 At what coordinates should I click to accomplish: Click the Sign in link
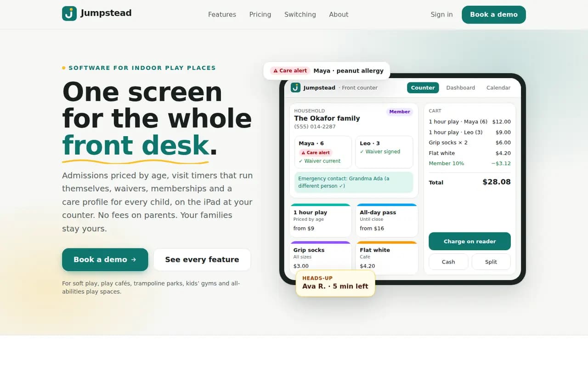point(441,14)
